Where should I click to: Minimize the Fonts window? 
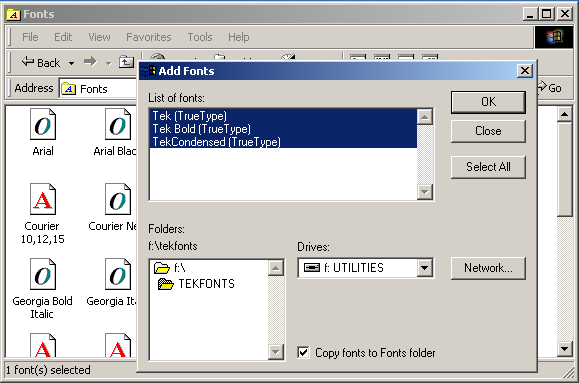[x=530, y=14]
